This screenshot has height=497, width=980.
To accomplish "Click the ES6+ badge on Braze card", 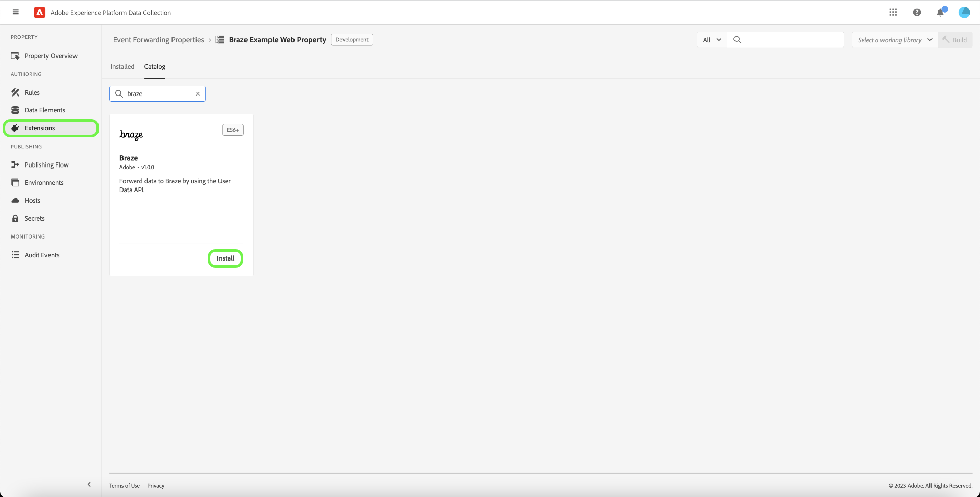I will point(233,130).
